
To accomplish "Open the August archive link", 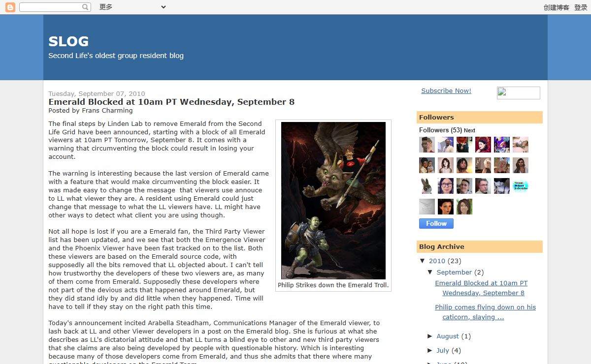I will [448, 336].
